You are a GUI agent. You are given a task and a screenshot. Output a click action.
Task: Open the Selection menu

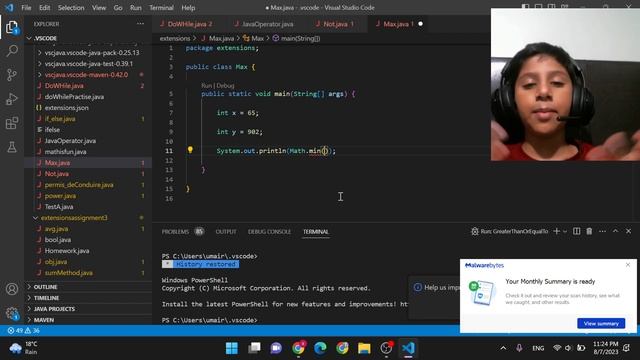pyautogui.click(x=71, y=8)
